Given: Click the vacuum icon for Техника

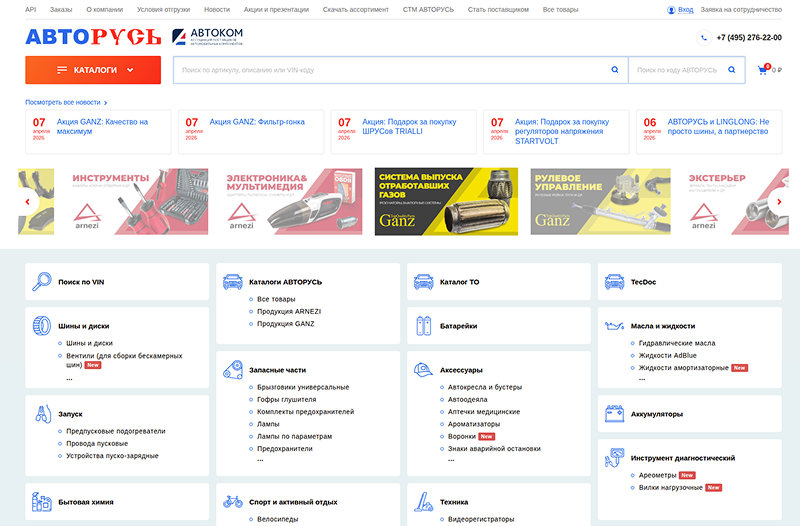Looking at the screenshot, I should click(423, 502).
